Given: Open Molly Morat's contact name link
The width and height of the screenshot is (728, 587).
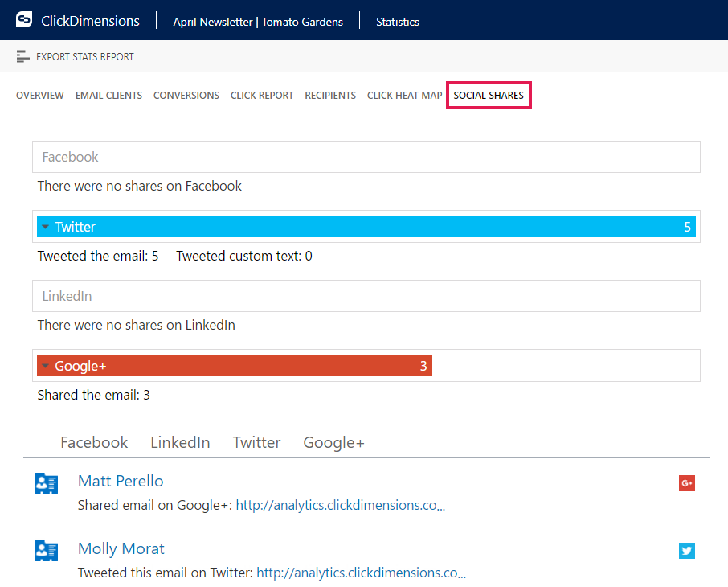Looking at the screenshot, I should pos(121,549).
